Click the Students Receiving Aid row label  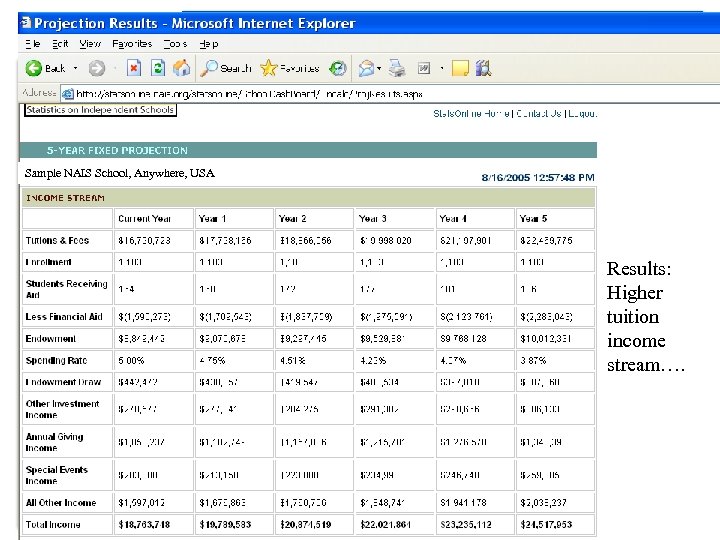tap(67, 289)
